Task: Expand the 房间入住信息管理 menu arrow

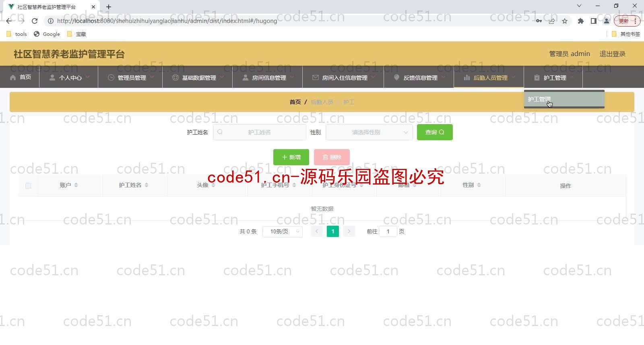Action: tap(373, 77)
